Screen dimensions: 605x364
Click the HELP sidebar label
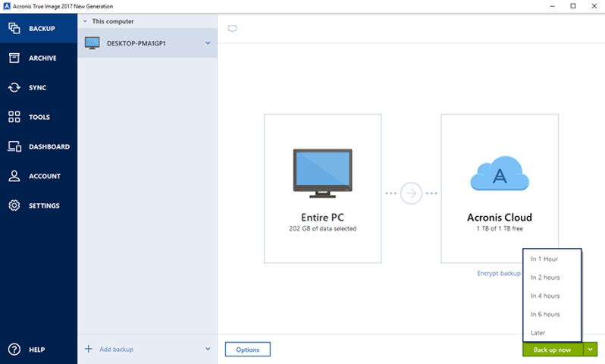click(x=36, y=350)
